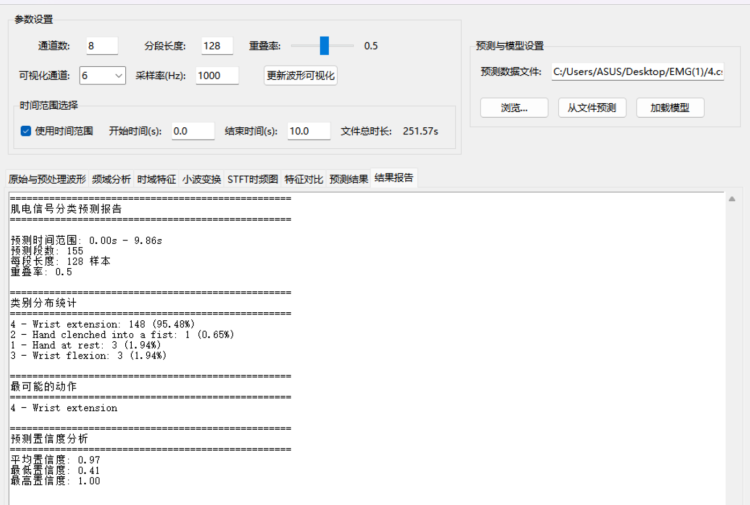Open the 频域分析 tab
The image size is (750, 505).
[111, 180]
